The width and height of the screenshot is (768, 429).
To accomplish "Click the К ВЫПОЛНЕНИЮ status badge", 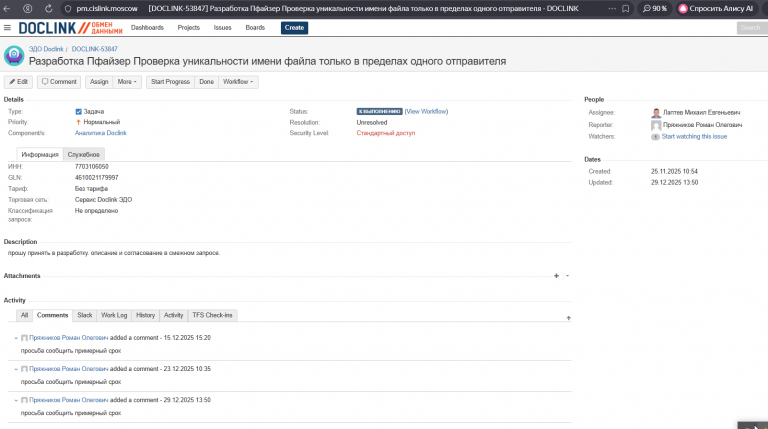I will (x=380, y=112).
